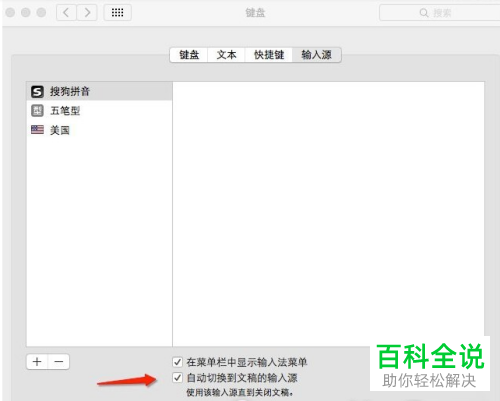This screenshot has height=401, width=500.
Task: Click the US flag icon
Action: coord(37,130)
